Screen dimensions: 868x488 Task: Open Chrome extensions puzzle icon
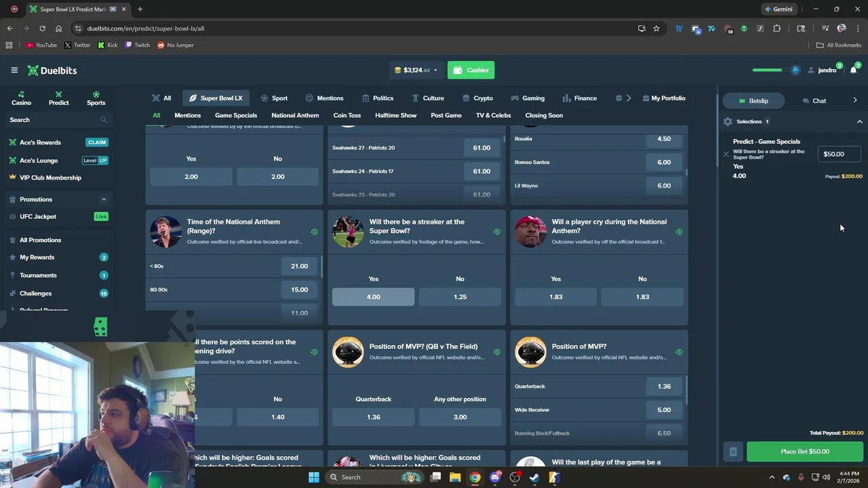[x=776, y=28]
